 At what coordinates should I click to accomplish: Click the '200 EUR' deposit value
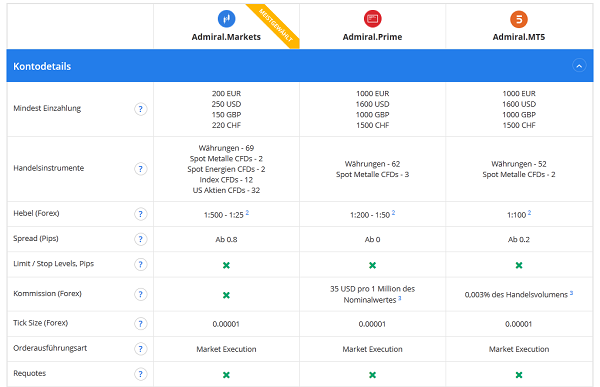[226, 94]
